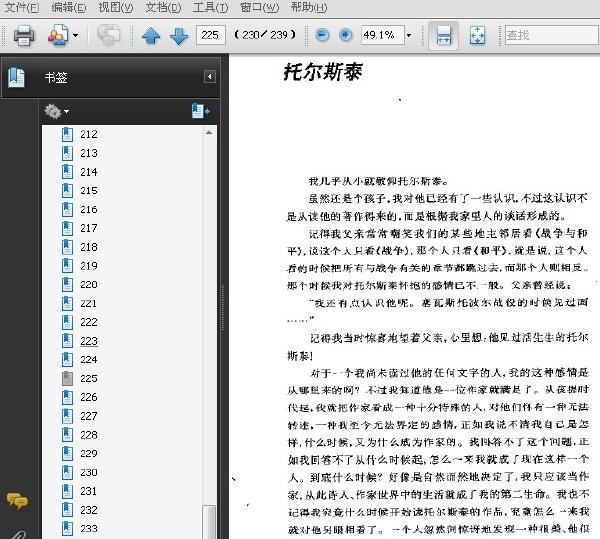Toggle fit one full page icon
Image resolution: width=600 pixels, height=539 pixels.
[477, 36]
